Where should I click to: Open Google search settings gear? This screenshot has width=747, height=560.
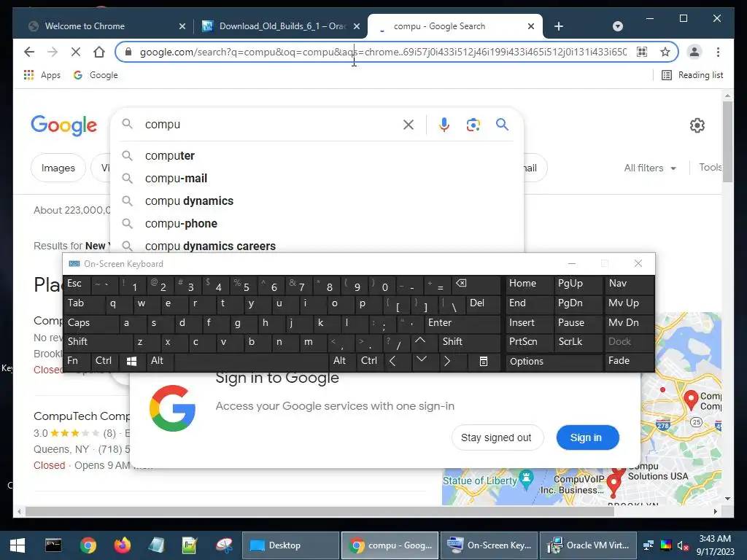tap(697, 125)
